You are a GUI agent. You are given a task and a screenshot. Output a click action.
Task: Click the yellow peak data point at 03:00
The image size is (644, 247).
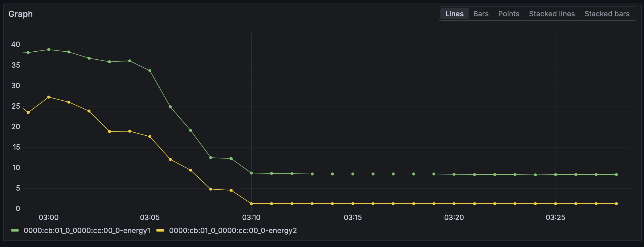[49, 97]
